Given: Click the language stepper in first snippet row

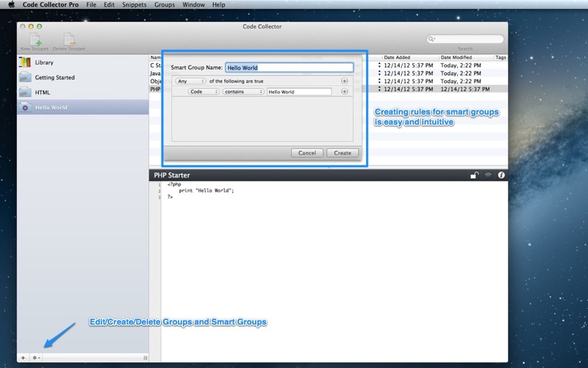Looking at the screenshot, I should point(379,66).
